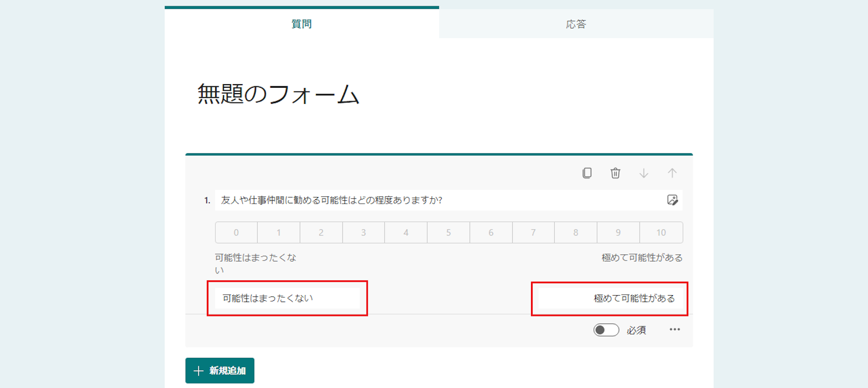Image resolution: width=868 pixels, height=388 pixels.
Task: Toggle the 必須 required switch
Action: click(606, 330)
